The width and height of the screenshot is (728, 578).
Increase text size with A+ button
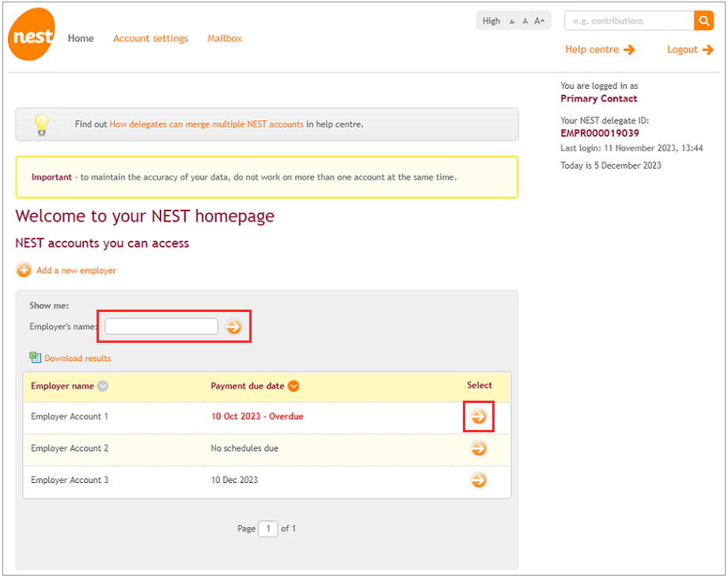coord(539,21)
